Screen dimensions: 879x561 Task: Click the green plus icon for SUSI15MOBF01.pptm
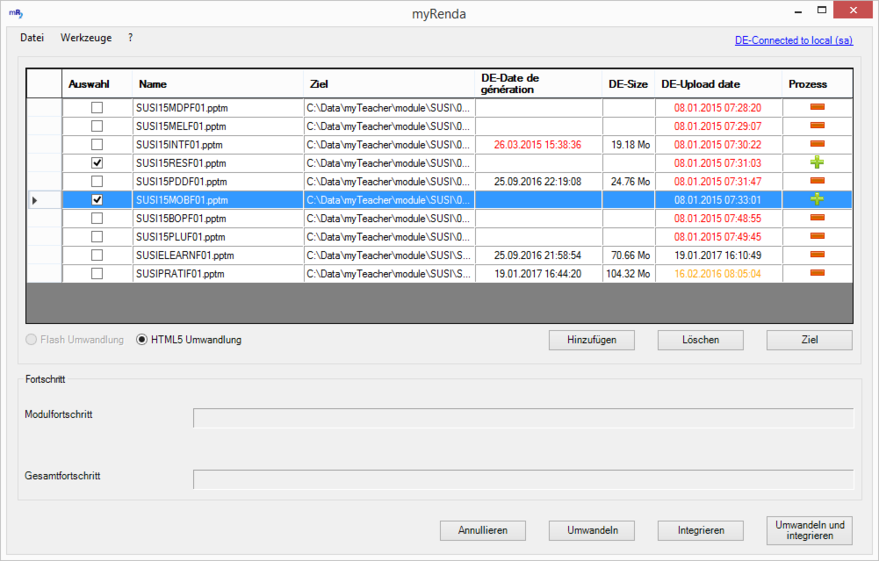point(817,199)
